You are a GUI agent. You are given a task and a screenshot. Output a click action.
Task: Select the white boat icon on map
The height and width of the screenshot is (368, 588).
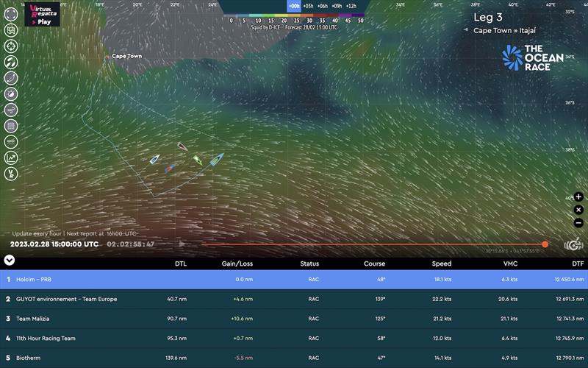[154, 159]
